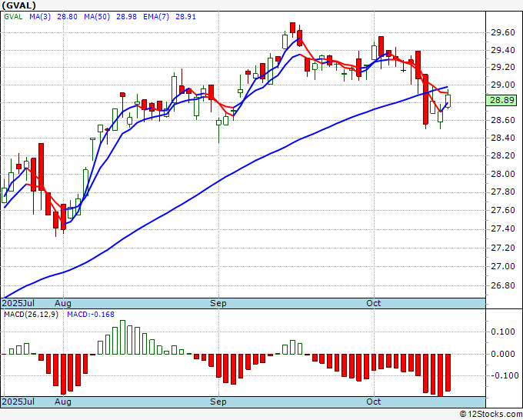Click the Oct label on price timeline
Viewport: 523px width, 420px height.
click(373, 303)
